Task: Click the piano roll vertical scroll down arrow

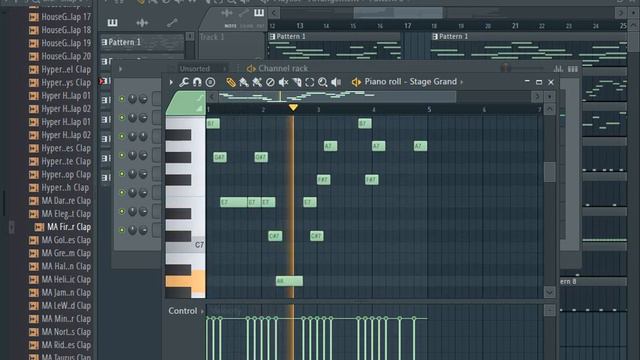Action: (549, 292)
